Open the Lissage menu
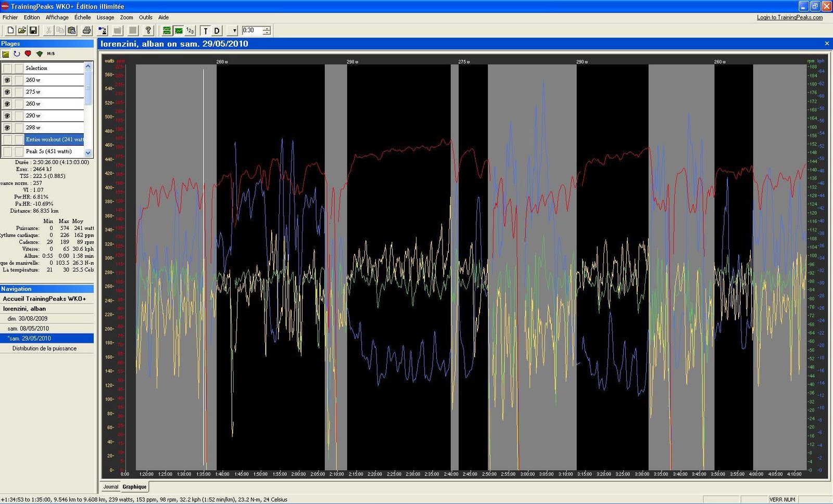Viewport: 833px width, 504px height. tap(105, 17)
